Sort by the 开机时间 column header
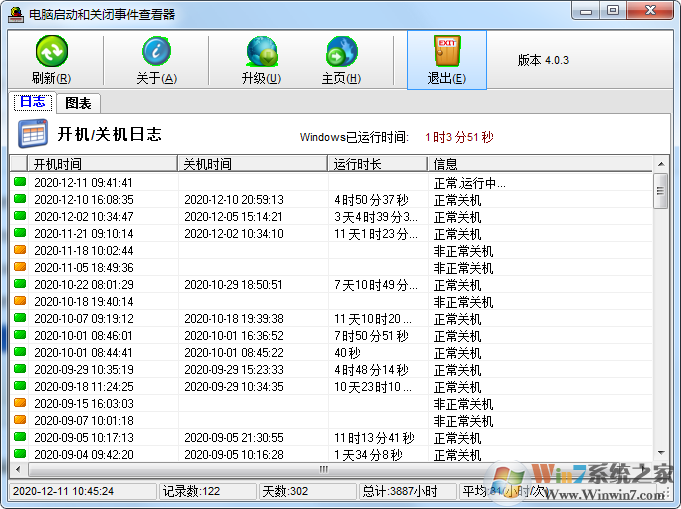Viewport: 681px width, 509px height. 100,164
